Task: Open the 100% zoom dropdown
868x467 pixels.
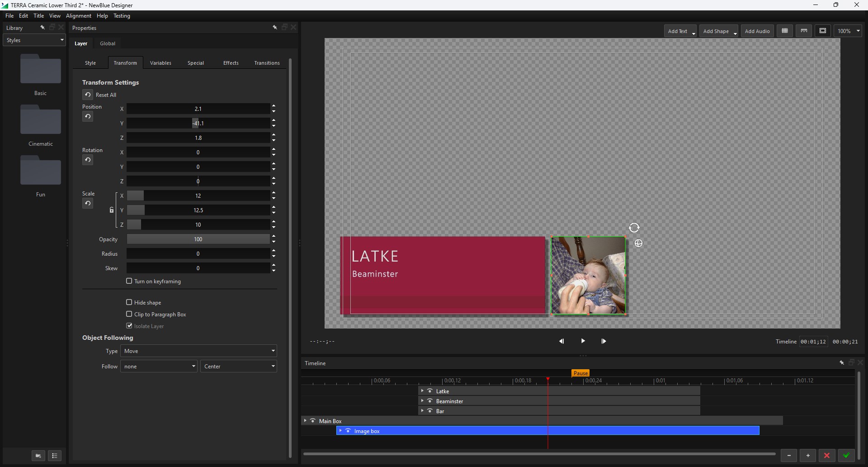Action: [x=848, y=31]
